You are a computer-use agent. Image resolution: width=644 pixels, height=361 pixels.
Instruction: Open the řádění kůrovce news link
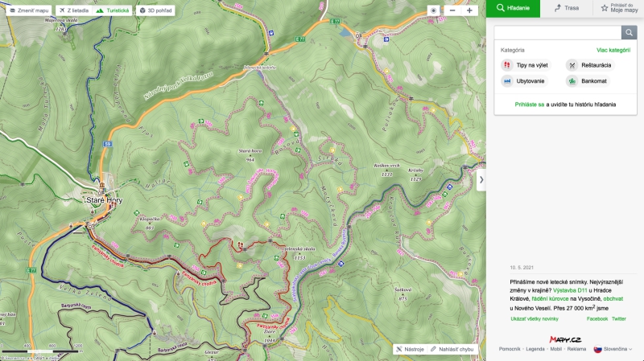pos(550,299)
